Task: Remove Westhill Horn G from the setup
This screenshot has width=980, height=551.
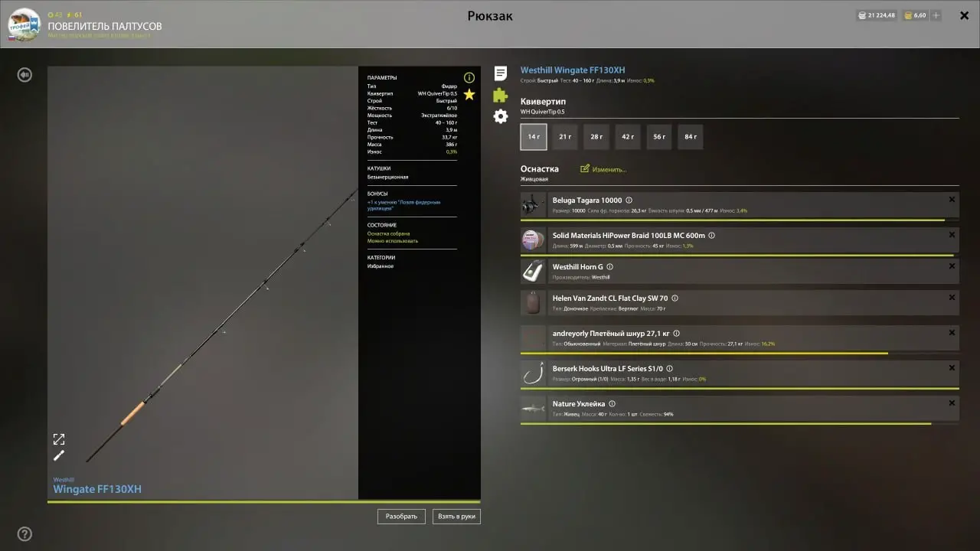Action: click(x=952, y=266)
